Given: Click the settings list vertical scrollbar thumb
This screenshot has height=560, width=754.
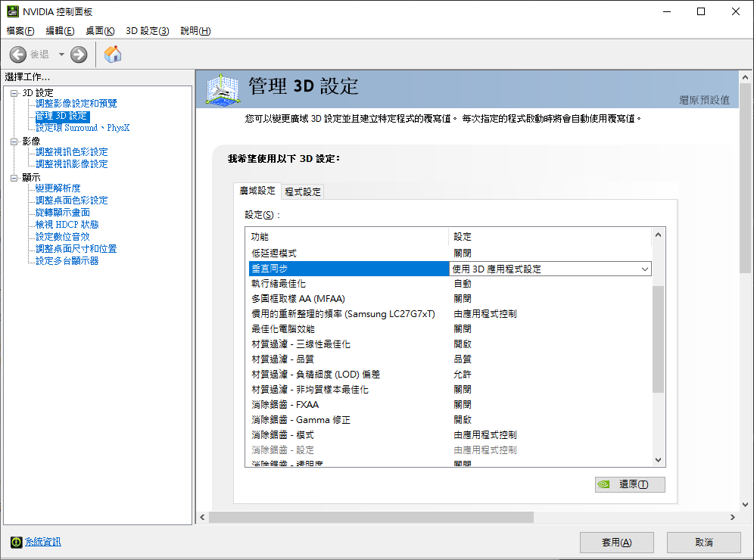Looking at the screenshot, I should coord(659,339).
